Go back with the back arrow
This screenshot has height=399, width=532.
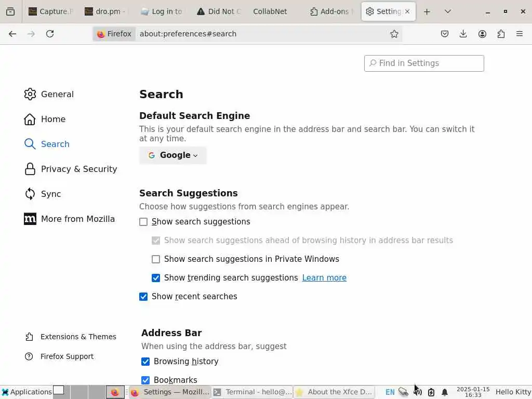(12, 34)
